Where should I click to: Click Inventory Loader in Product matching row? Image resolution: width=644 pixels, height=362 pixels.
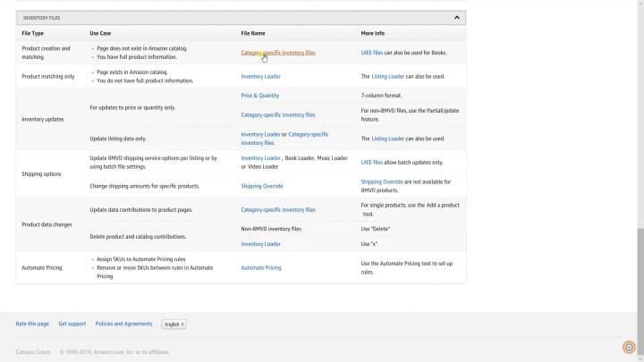click(260, 77)
